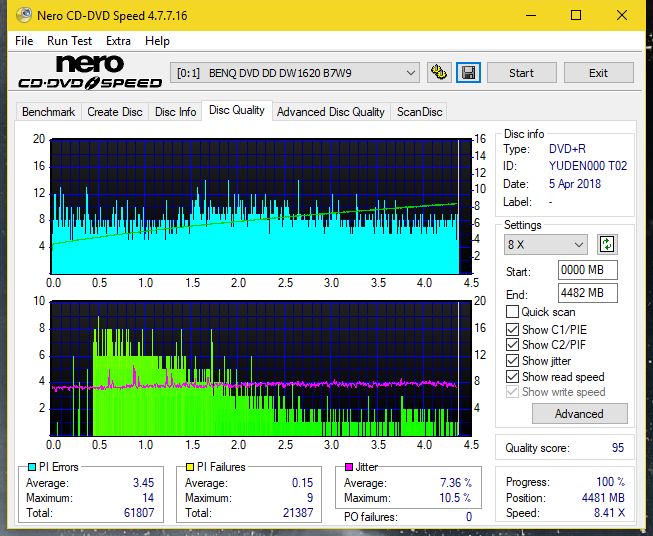The height and width of the screenshot is (536, 653).
Task: Click the cyan PI Errors legend swatch
Action: tap(31, 467)
